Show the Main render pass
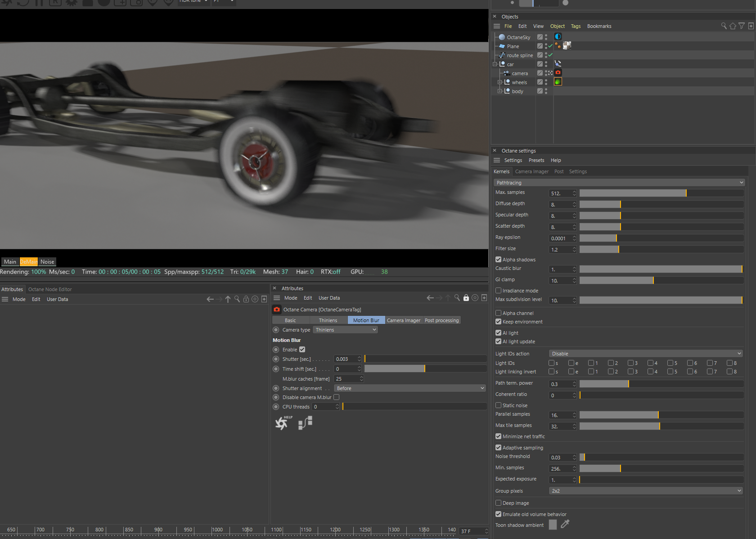Screen dimensions: 756x539 click(x=10, y=262)
